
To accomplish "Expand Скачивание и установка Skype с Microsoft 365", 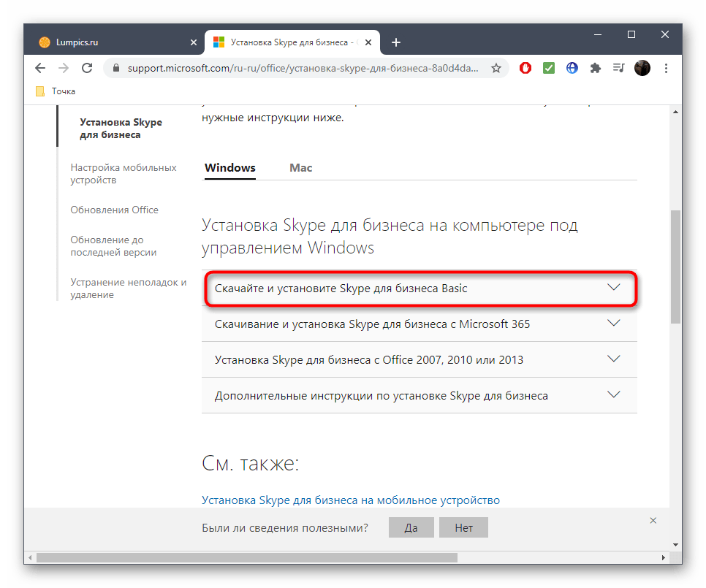I will click(x=420, y=324).
